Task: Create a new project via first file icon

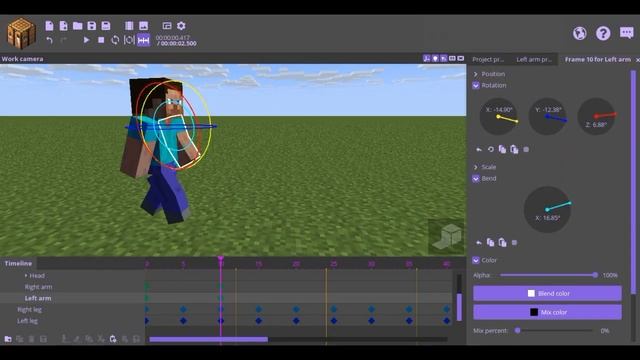Action: tap(49, 26)
